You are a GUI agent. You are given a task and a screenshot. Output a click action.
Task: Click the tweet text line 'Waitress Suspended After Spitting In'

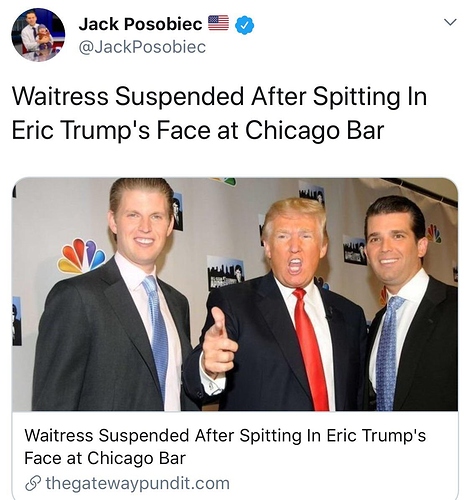click(x=219, y=97)
